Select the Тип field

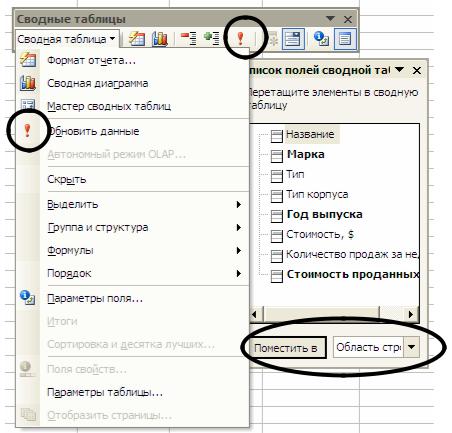pos(295,174)
